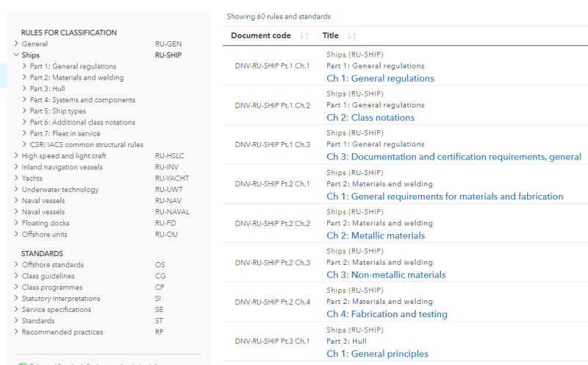Expand Naval vessels RU-NAVAL chevron
The width and height of the screenshot is (588, 365).
pos(16,211)
